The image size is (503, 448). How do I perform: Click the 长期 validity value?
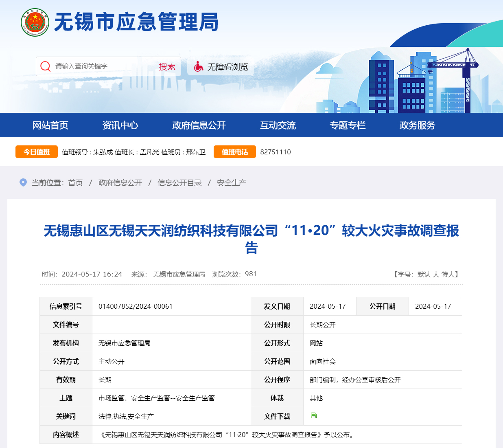[105, 380]
